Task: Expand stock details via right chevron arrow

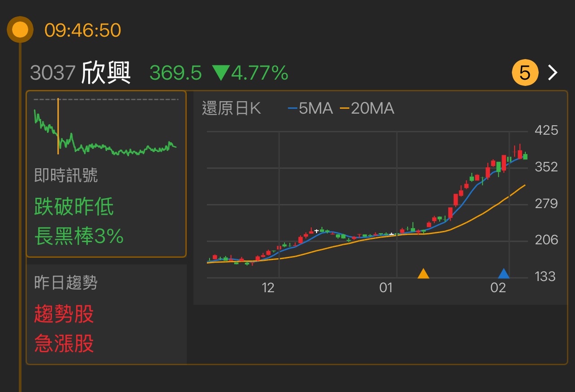Action: (553, 72)
